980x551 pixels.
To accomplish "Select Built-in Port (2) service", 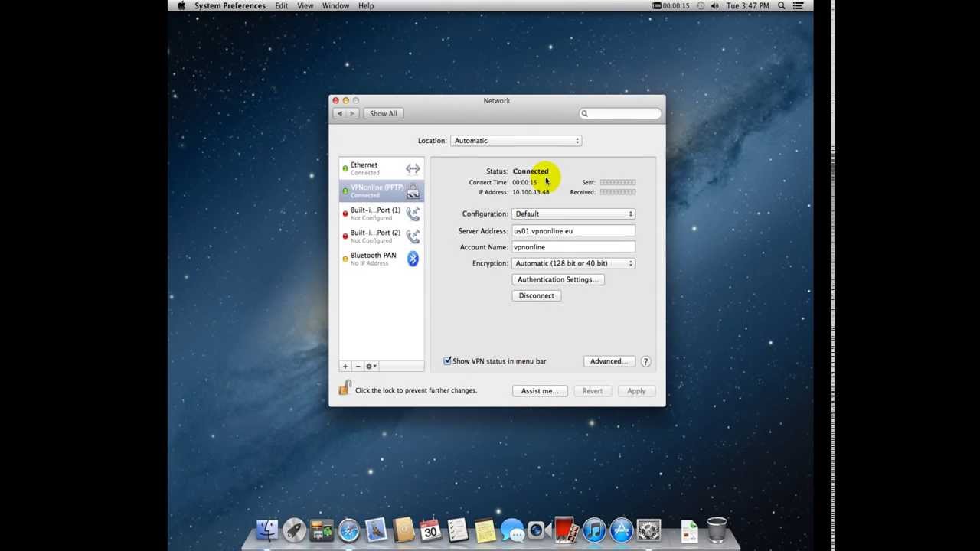I will pyautogui.click(x=381, y=236).
